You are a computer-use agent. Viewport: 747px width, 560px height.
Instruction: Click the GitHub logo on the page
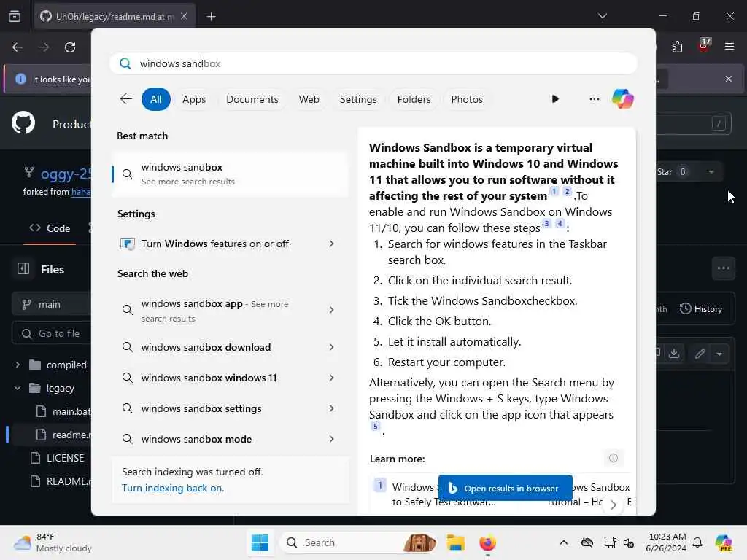click(x=23, y=122)
